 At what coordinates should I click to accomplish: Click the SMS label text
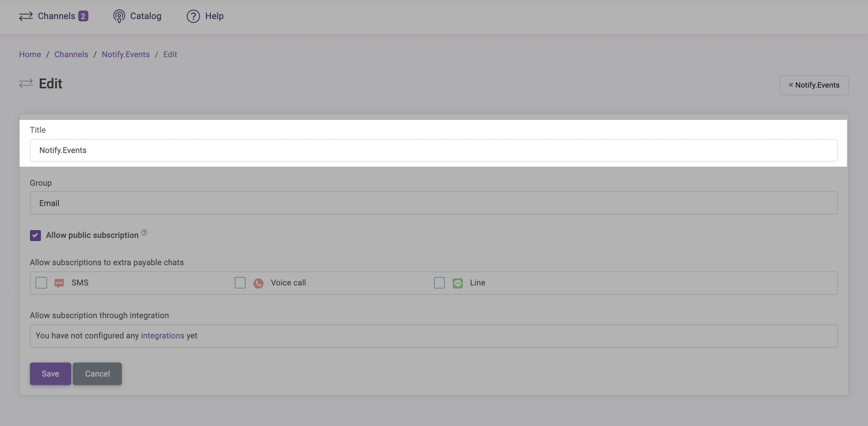point(80,283)
